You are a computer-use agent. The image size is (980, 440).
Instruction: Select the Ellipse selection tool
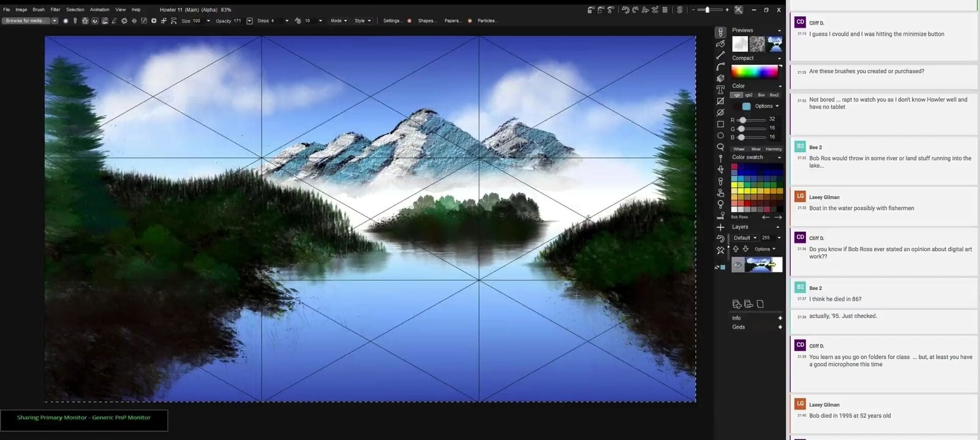(x=720, y=135)
